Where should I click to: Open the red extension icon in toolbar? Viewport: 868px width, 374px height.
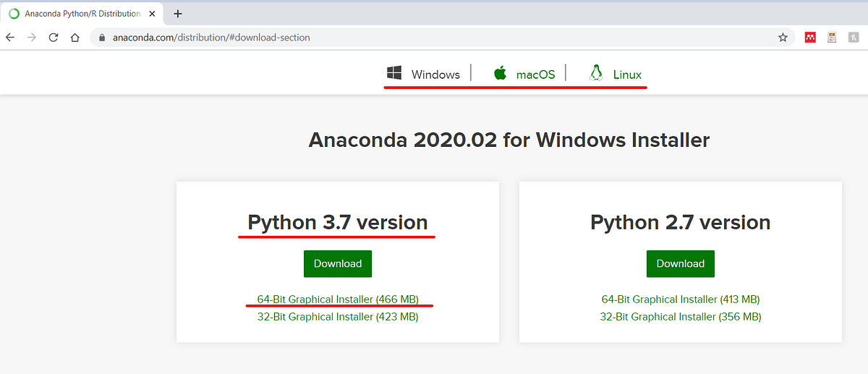810,38
